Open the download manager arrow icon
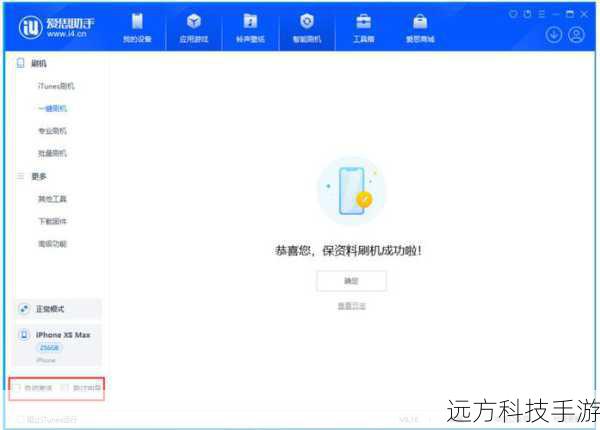The height and width of the screenshot is (430, 600). click(554, 35)
